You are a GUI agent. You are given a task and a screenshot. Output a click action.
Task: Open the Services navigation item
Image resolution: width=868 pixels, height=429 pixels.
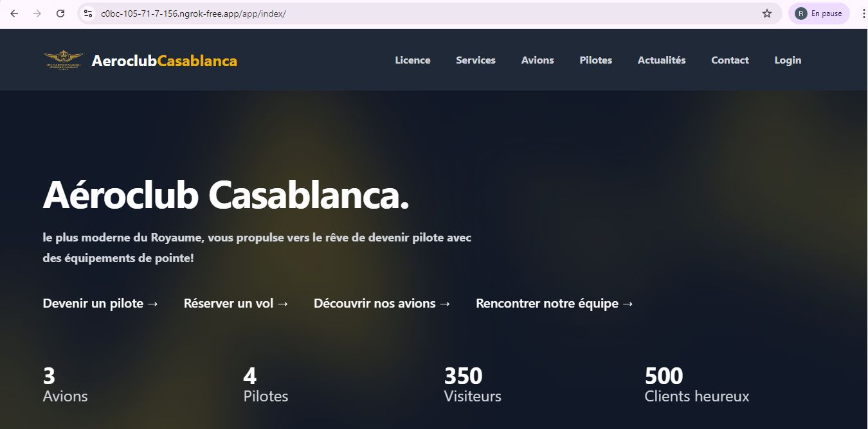pyautogui.click(x=476, y=60)
